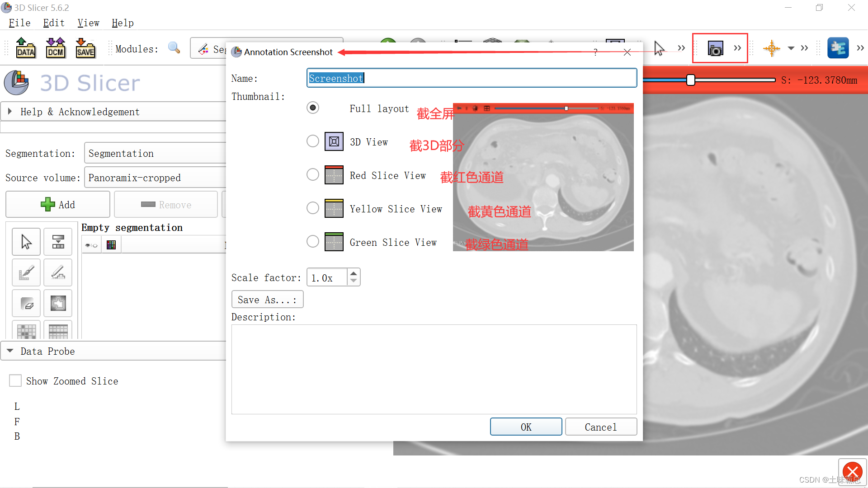Open the module search magnifier
This screenshot has width=868, height=488.
pos(174,47)
